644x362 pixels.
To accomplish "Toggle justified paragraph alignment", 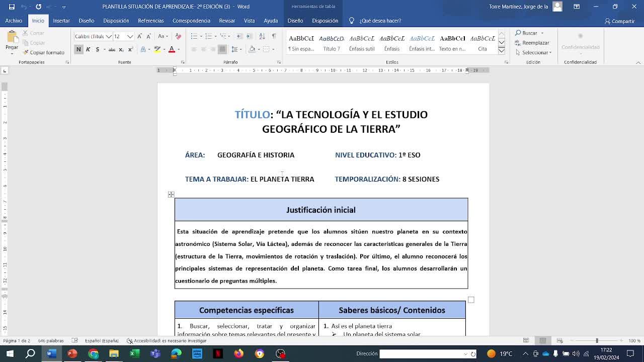I will (222, 49).
